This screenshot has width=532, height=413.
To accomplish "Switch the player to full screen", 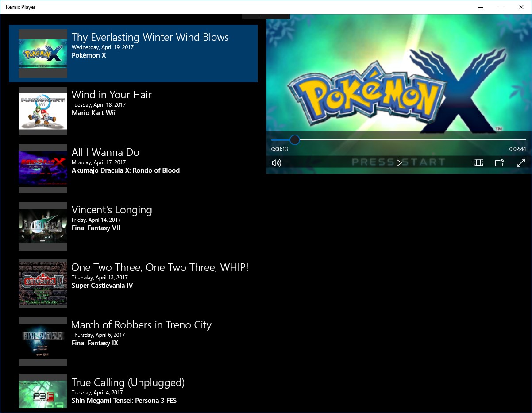I will tap(521, 163).
